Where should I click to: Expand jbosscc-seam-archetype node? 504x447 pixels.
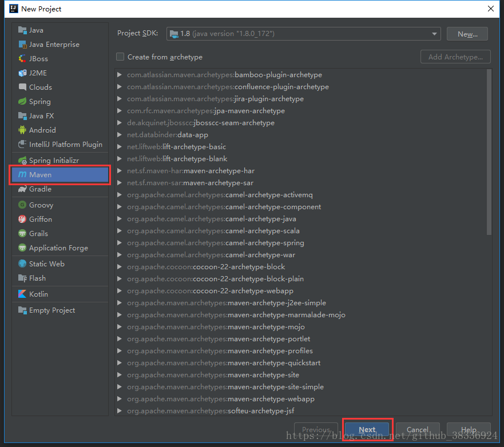[119, 123]
